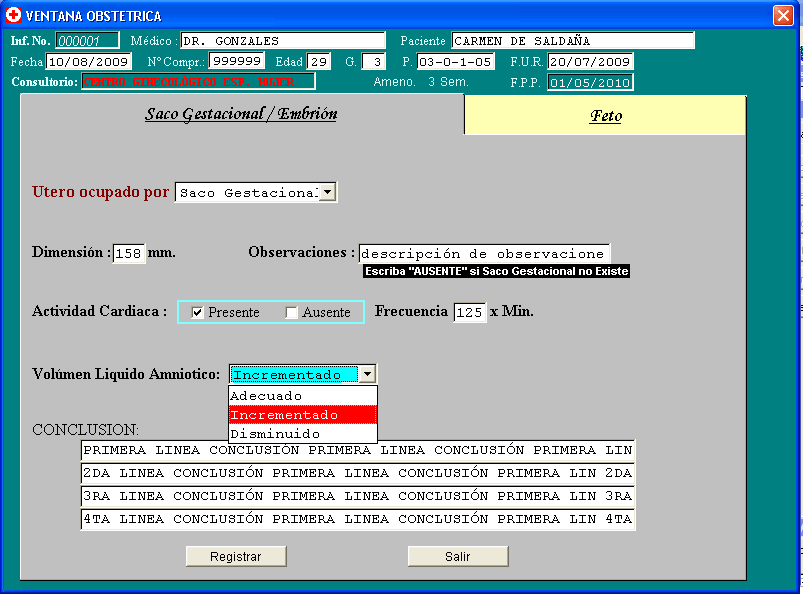Click the 4TA LINEA conclusion field
Image resolution: width=803 pixels, height=594 pixels.
pos(358,519)
